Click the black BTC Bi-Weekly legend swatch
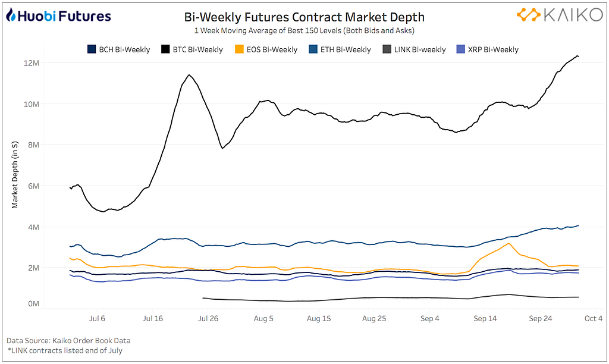The width and height of the screenshot is (609, 364). point(165,49)
